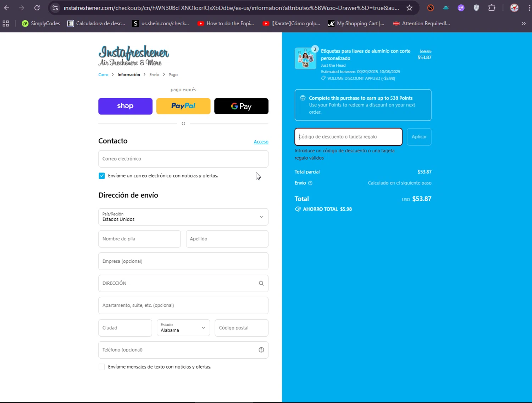Open How to do the Epi... bookmark
This screenshot has width=532, height=403.
[226, 23]
